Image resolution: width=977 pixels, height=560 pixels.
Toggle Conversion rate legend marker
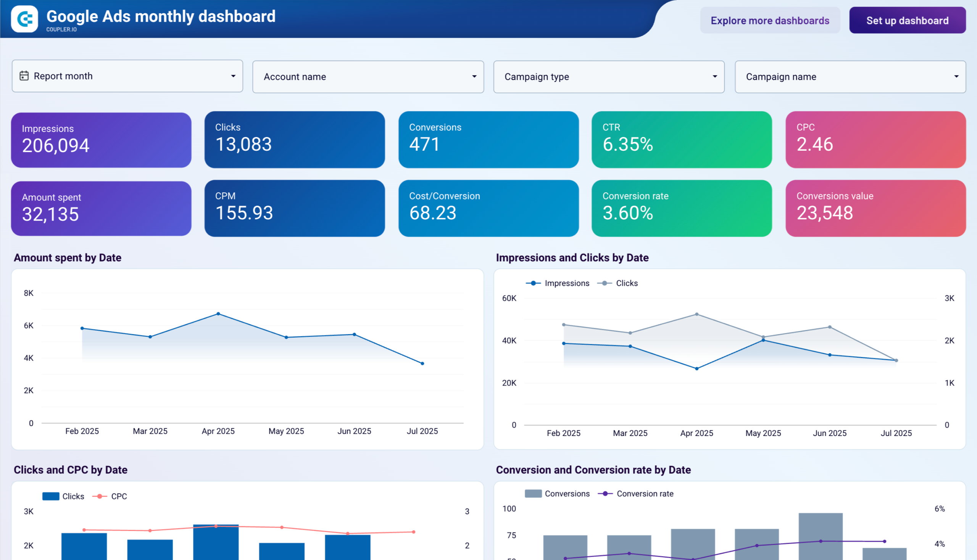coord(605,494)
